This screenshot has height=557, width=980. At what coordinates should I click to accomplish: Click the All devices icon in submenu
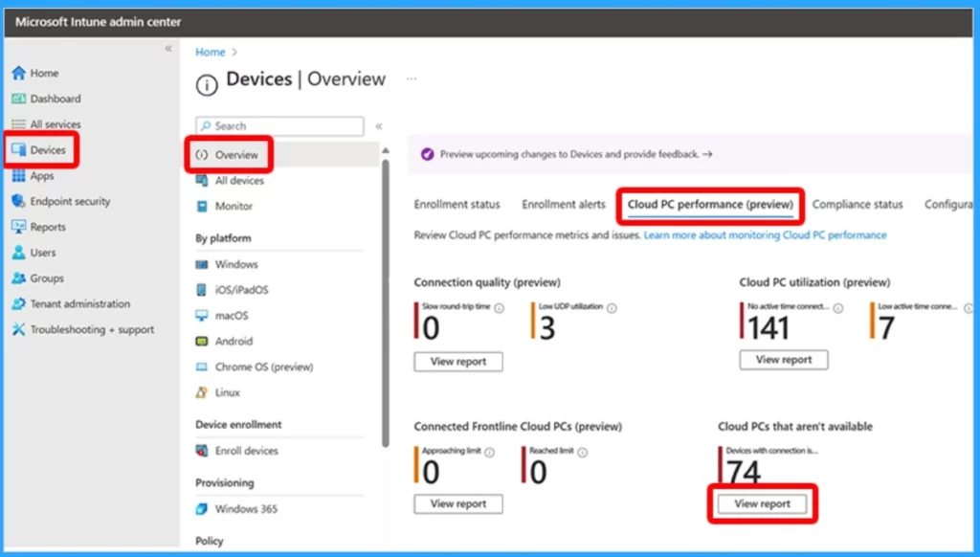pos(202,181)
